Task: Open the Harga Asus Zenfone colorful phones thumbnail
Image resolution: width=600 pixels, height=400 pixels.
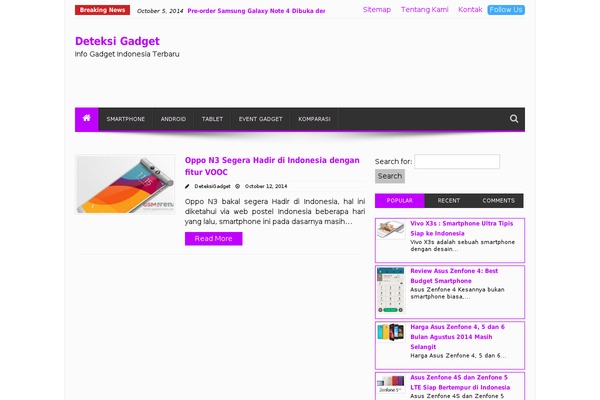Action: pos(391,332)
